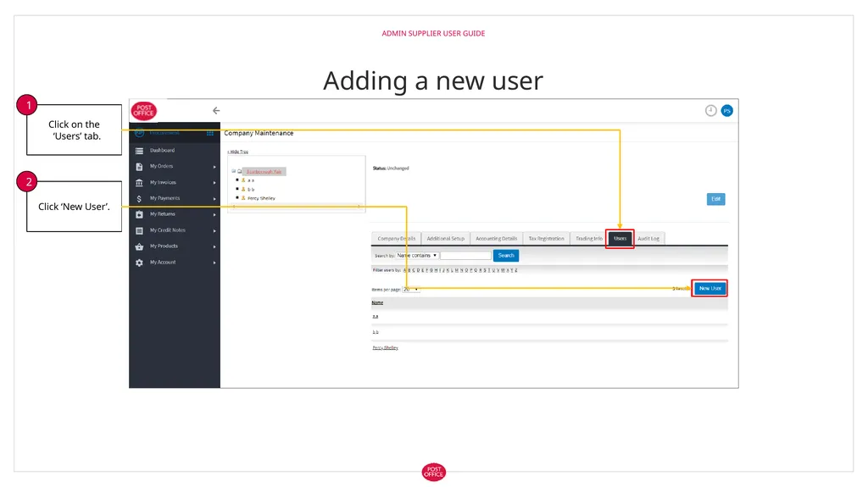Click the My Orders document icon
This screenshot has width=868, height=487.
139,167
